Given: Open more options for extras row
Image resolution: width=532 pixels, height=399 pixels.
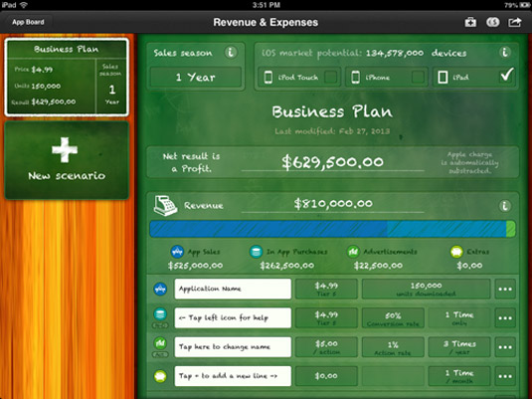Looking at the screenshot, I should (x=505, y=376).
